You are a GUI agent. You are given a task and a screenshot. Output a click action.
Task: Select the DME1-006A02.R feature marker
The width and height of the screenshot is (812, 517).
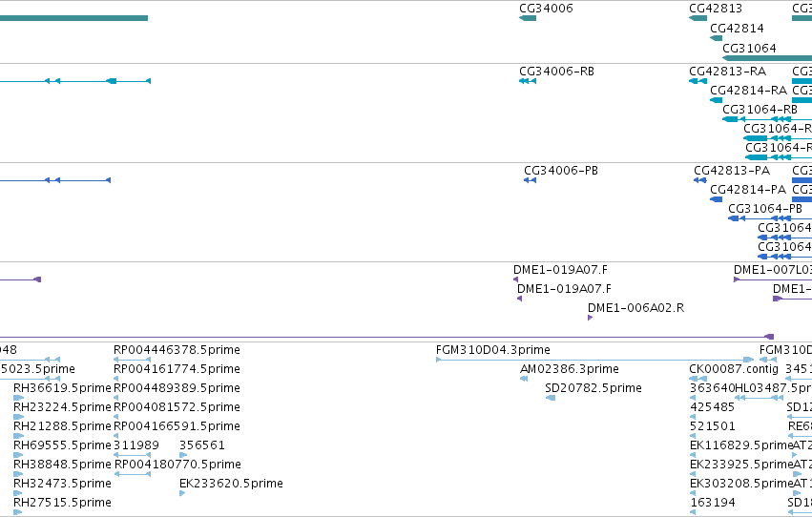tap(591, 318)
